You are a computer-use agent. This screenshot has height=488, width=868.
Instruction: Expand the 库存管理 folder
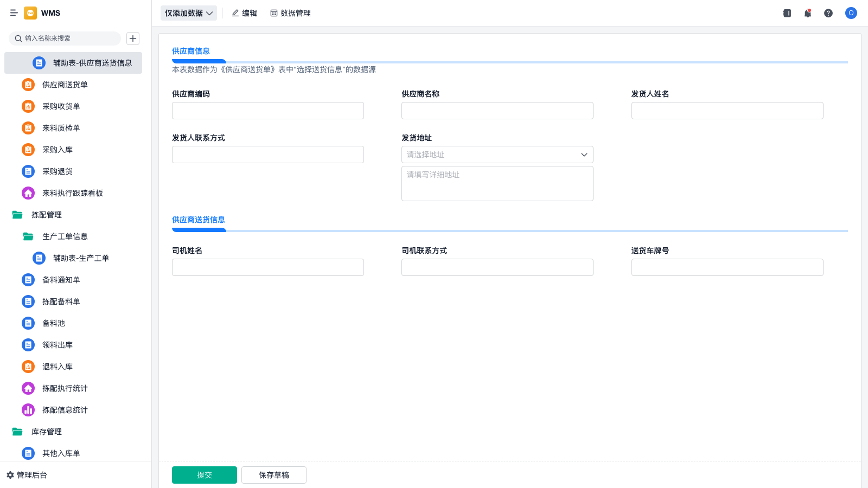46,432
